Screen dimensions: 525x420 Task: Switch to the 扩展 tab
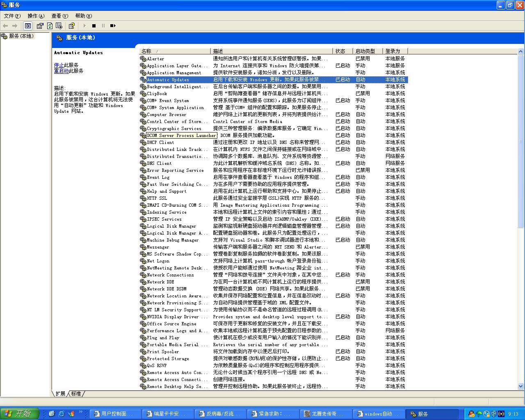pyautogui.click(x=61, y=394)
